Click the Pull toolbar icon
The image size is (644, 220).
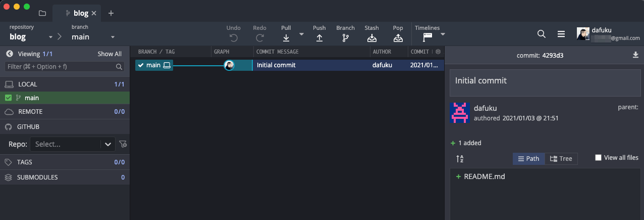(x=286, y=37)
